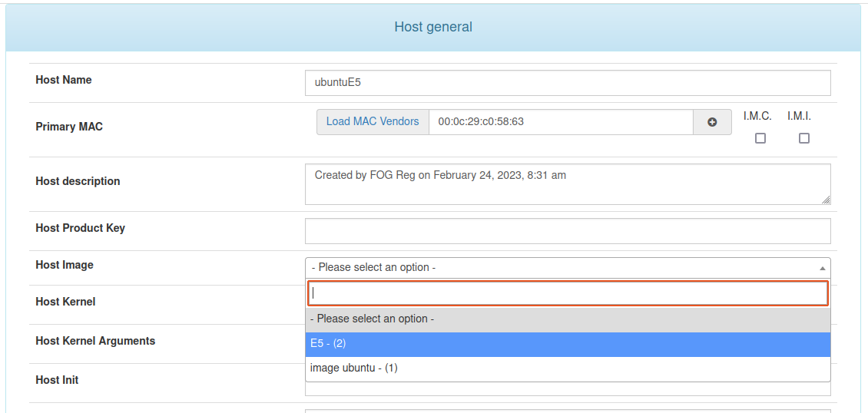868x413 pixels.
Task: Click the Host Init input field
Action: point(568,389)
